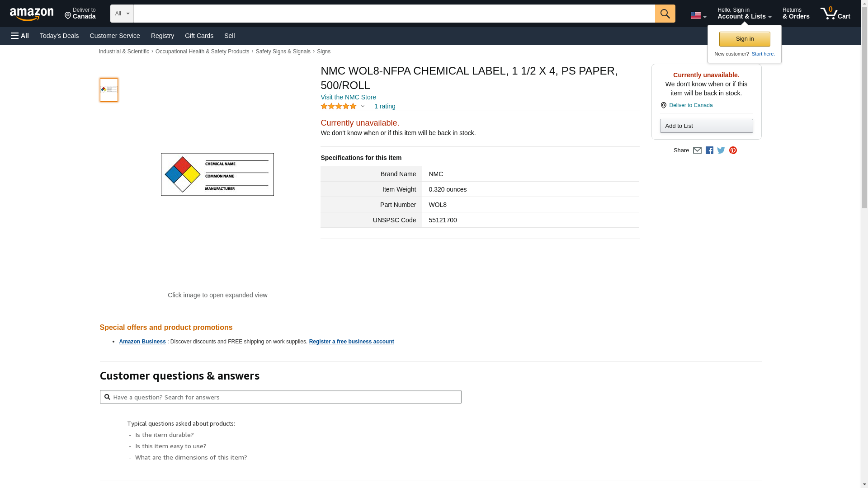This screenshot has height=488, width=868.
Task: Visit the NMC Store link
Action: 348,97
